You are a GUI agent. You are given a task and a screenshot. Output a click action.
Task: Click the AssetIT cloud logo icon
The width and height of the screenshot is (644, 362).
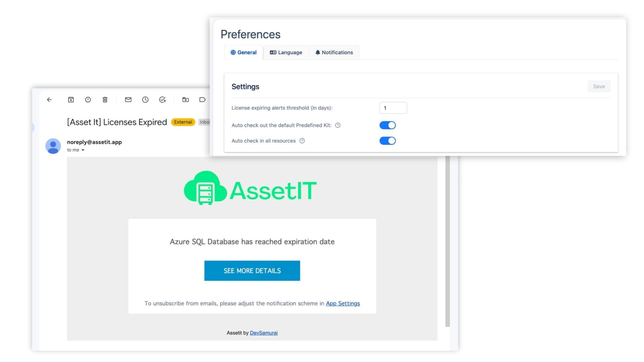pos(204,187)
